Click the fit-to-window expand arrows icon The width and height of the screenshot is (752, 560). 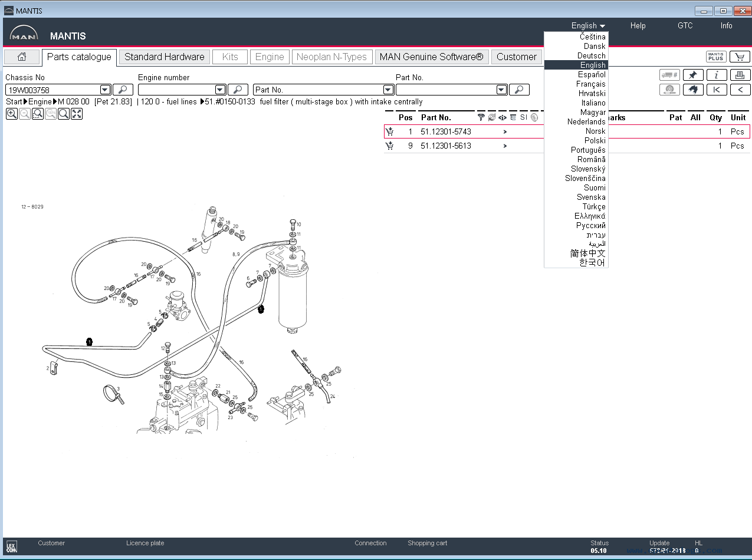tap(77, 114)
